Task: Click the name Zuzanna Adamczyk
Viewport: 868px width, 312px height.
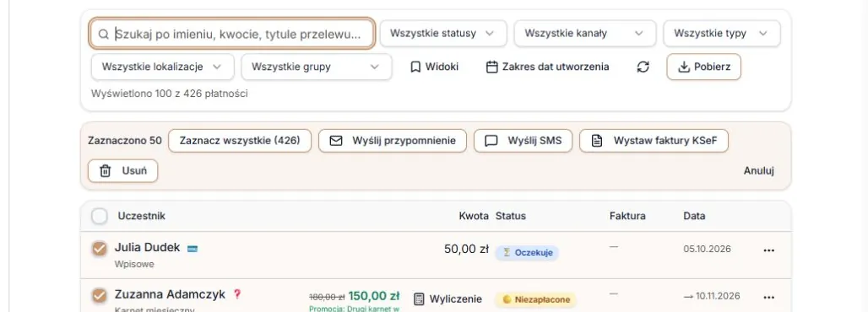Action: 170,295
